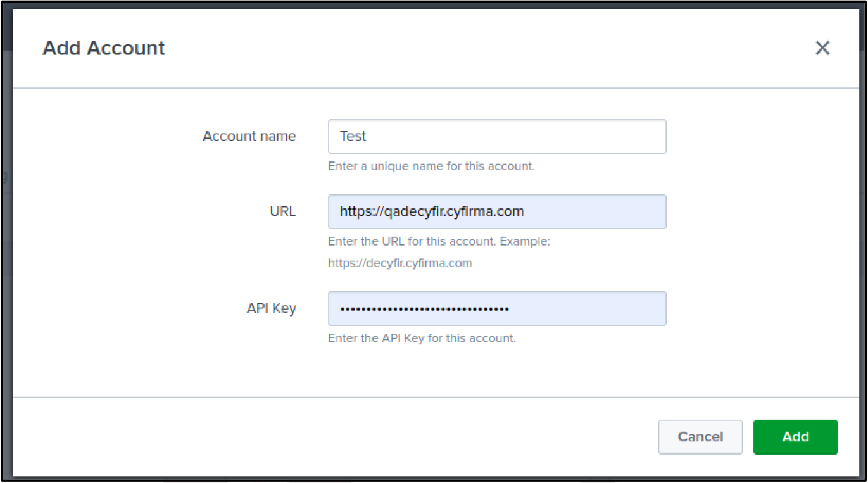The width and height of the screenshot is (868, 483).
Task: Click the masked dots in API Key field
Action: pos(424,309)
